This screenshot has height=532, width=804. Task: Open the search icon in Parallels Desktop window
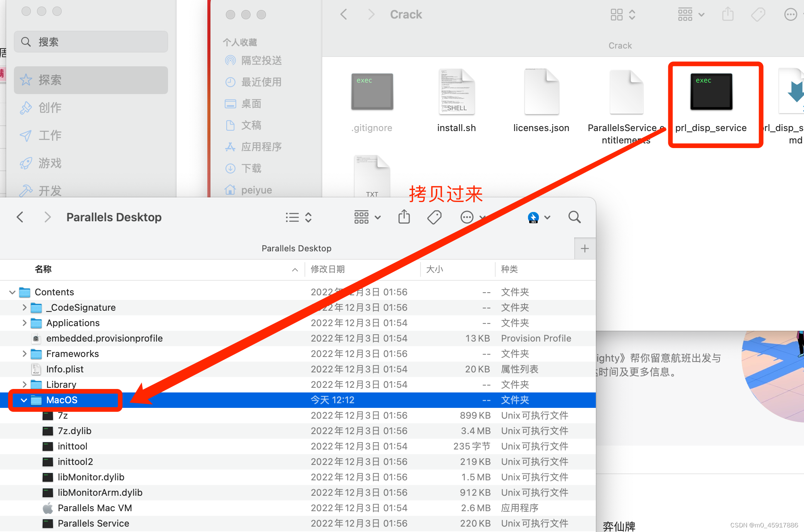click(x=574, y=217)
